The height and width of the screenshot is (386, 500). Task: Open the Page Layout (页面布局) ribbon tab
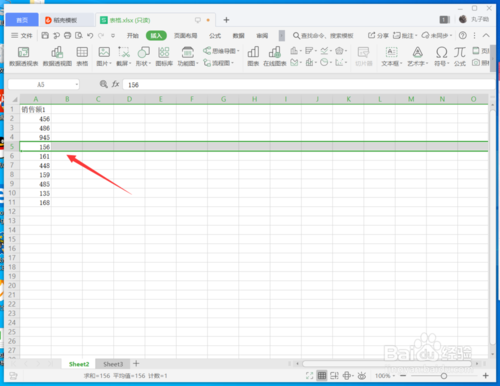tap(185, 36)
